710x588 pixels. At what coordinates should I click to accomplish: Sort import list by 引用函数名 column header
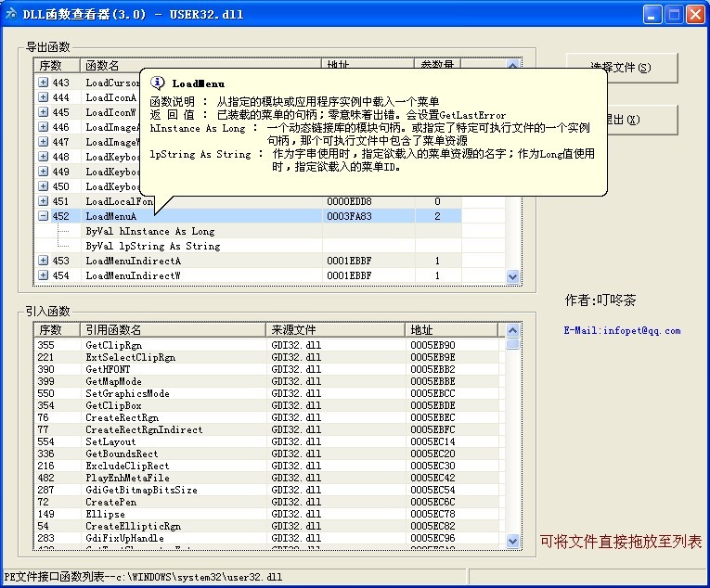(173, 329)
